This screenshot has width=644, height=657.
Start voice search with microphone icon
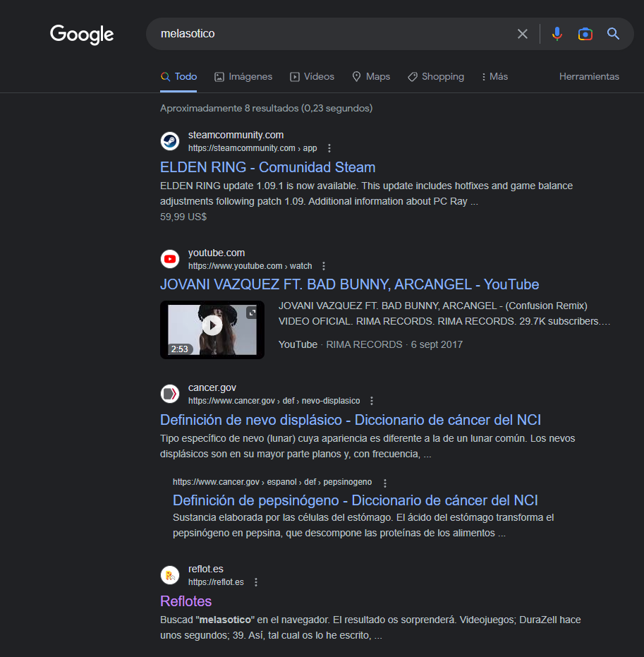coord(557,34)
